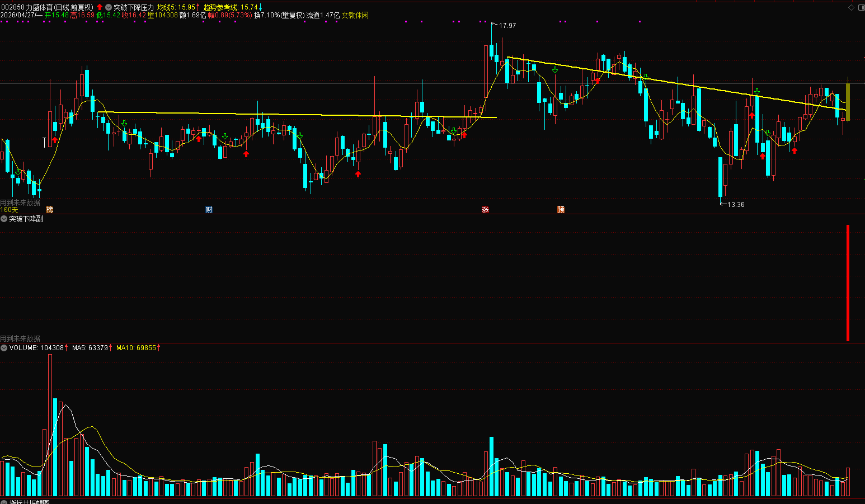Click the red up arrow beside 力盛体育 title
Viewport: 865px width, 504px height.
(100, 7)
